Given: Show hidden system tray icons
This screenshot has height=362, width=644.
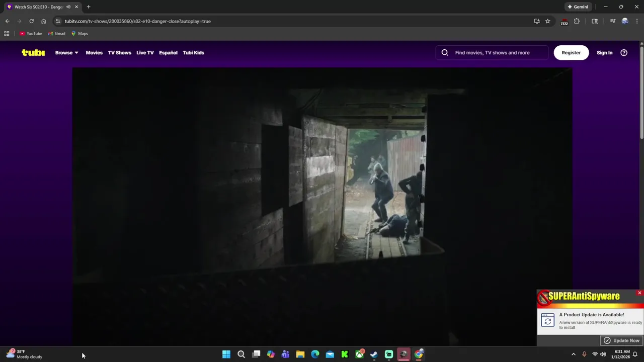Looking at the screenshot, I should coord(573,354).
